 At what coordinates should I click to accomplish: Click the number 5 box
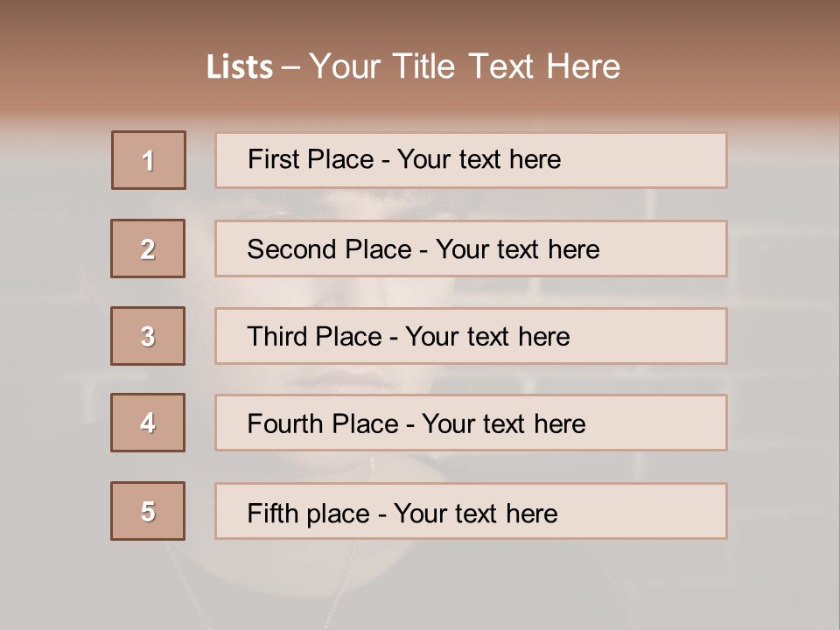pyautogui.click(x=148, y=511)
